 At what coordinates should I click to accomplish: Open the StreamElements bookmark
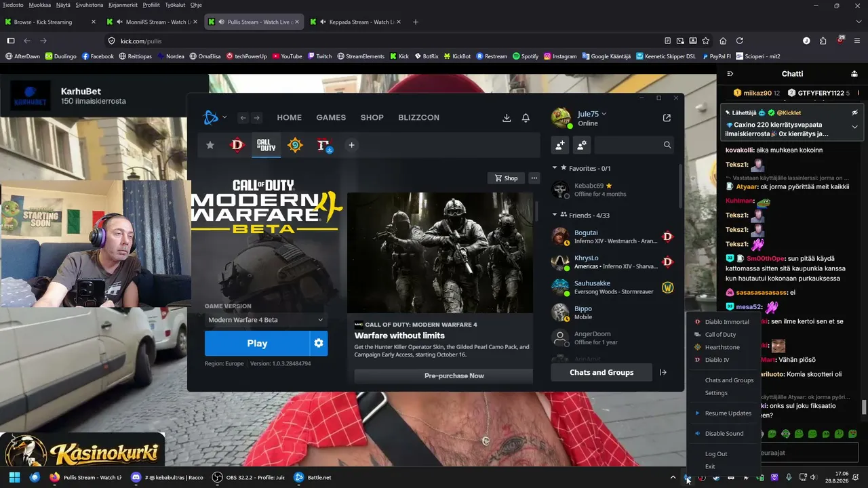click(361, 56)
